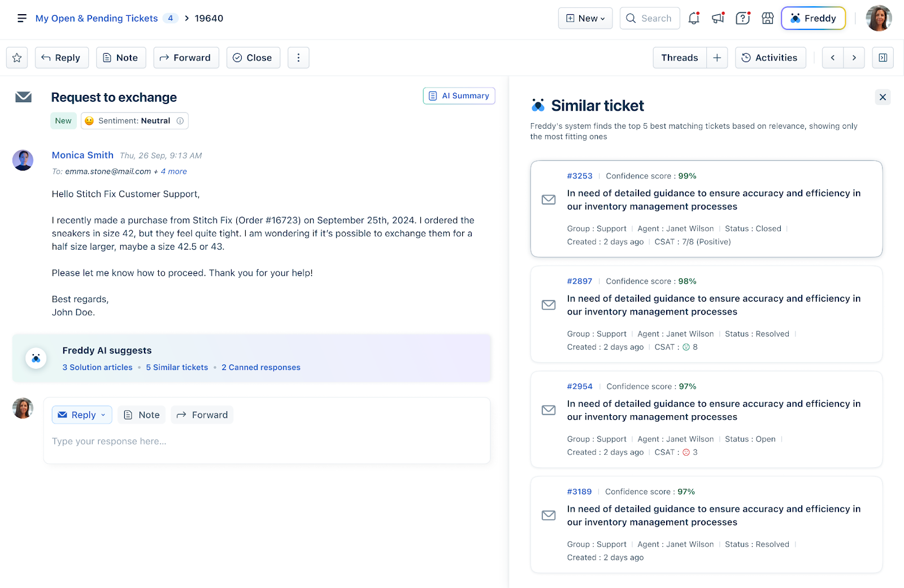Open the user profile avatar
Viewport: 904px width, 588px height.
coord(879,18)
